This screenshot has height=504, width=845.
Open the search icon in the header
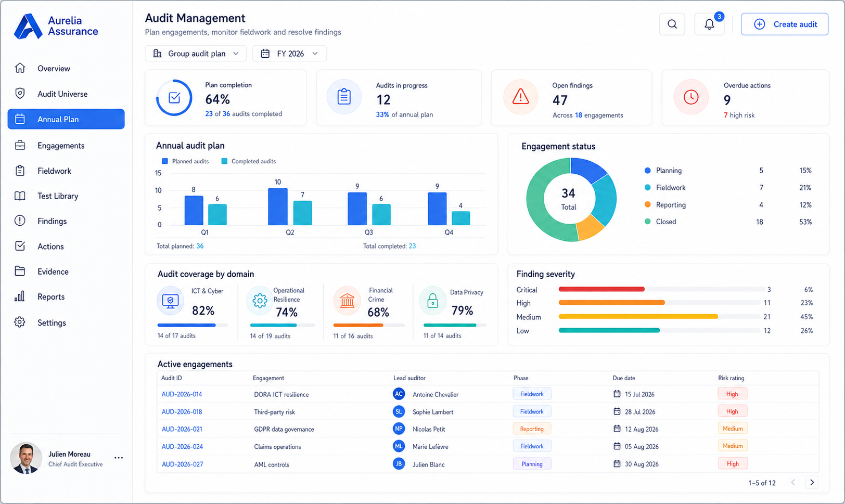click(672, 24)
